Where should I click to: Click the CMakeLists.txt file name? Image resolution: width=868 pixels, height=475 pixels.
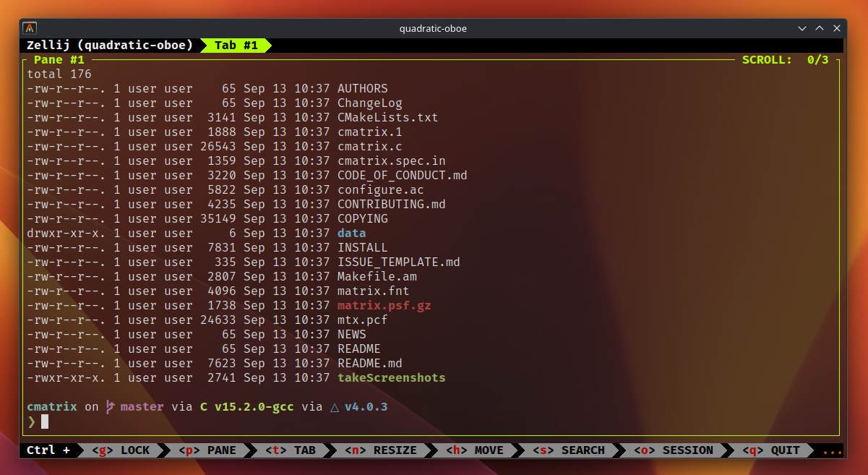pyautogui.click(x=388, y=118)
